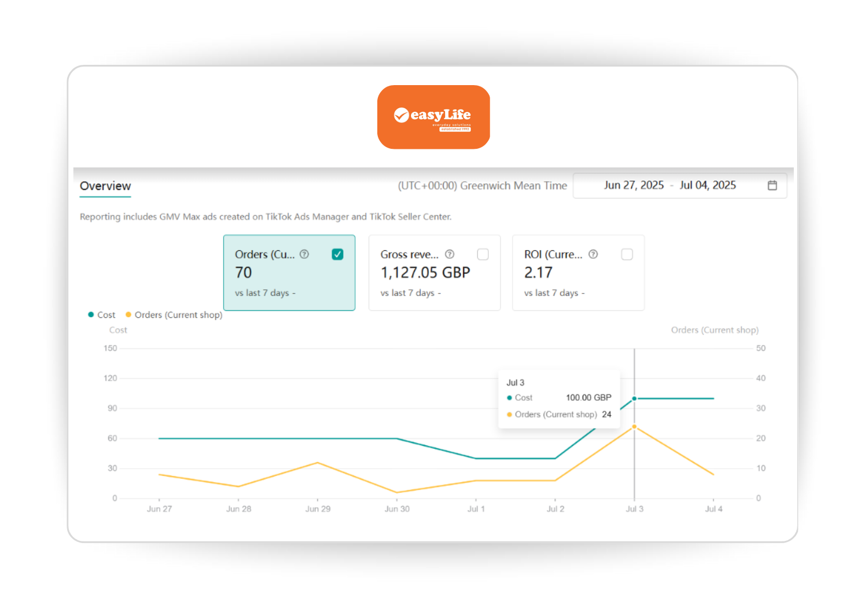Tick the ROI metric checkbox
The width and height of the screenshot is (868, 608).
click(x=627, y=254)
